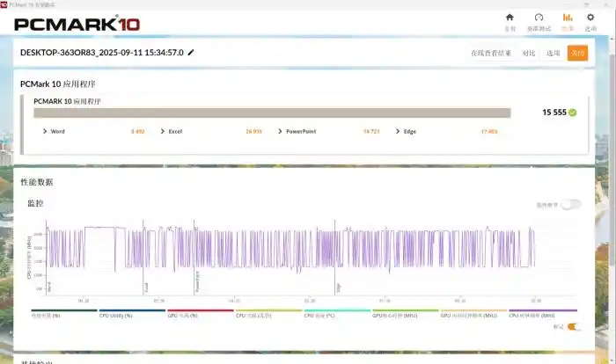
Task: Click the PowerPoint score value
Action: 371,131
